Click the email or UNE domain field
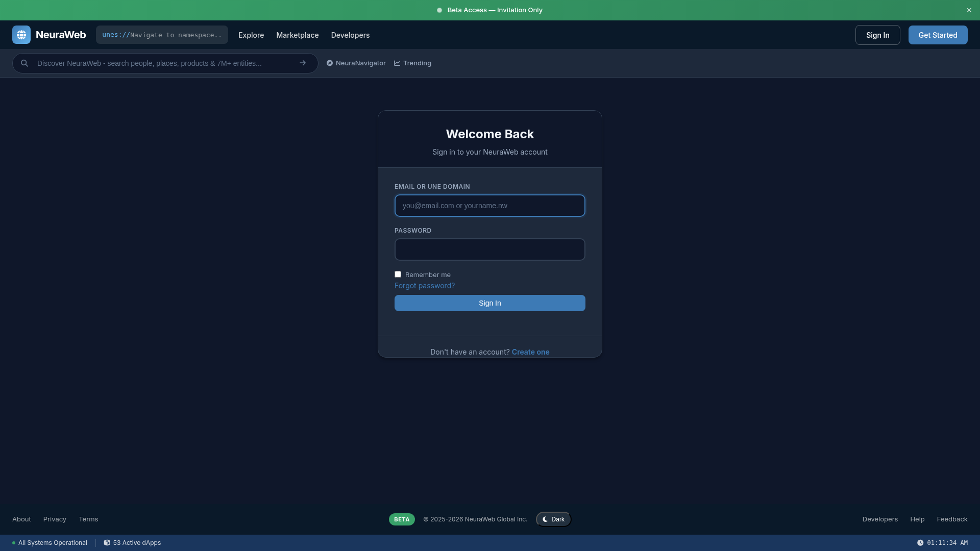980x551 pixels. 490,206
